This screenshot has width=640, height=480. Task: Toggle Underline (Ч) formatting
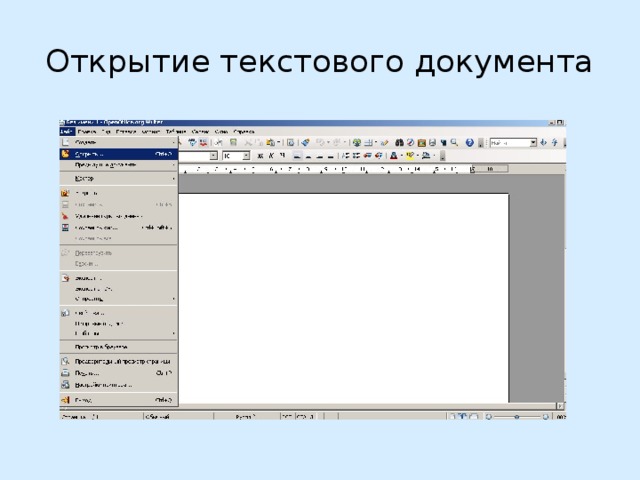coord(282,156)
